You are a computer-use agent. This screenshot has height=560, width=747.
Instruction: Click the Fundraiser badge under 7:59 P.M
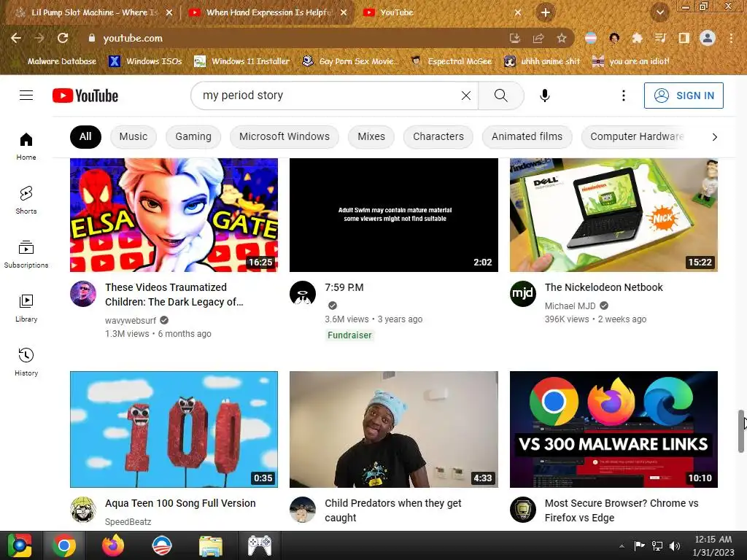349,335
